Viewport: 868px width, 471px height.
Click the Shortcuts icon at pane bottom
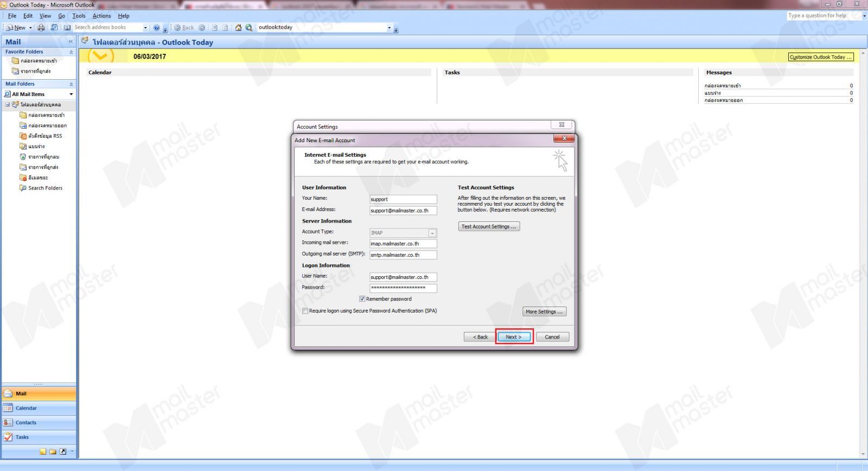coord(63,451)
